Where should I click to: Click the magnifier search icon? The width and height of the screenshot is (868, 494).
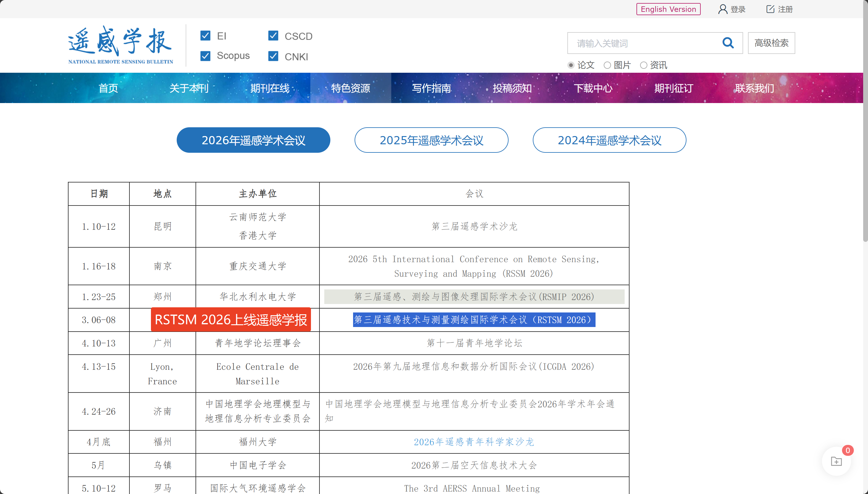pos(728,43)
